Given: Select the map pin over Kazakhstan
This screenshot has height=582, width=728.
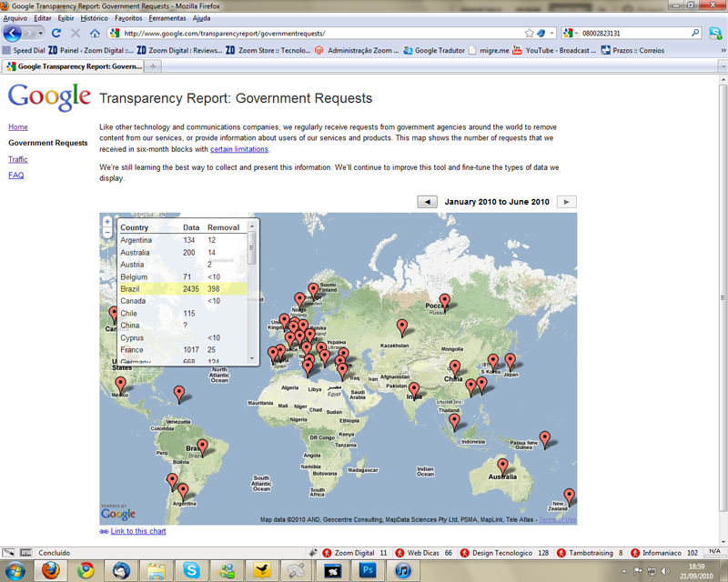Looking at the screenshot, I should coord(402,327).
